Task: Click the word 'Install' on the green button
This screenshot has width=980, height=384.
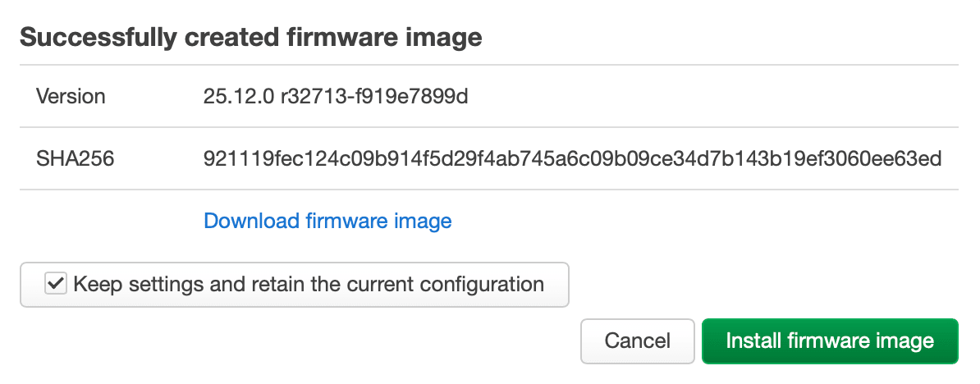Action: pyautogui.click(x=753, y=341)
